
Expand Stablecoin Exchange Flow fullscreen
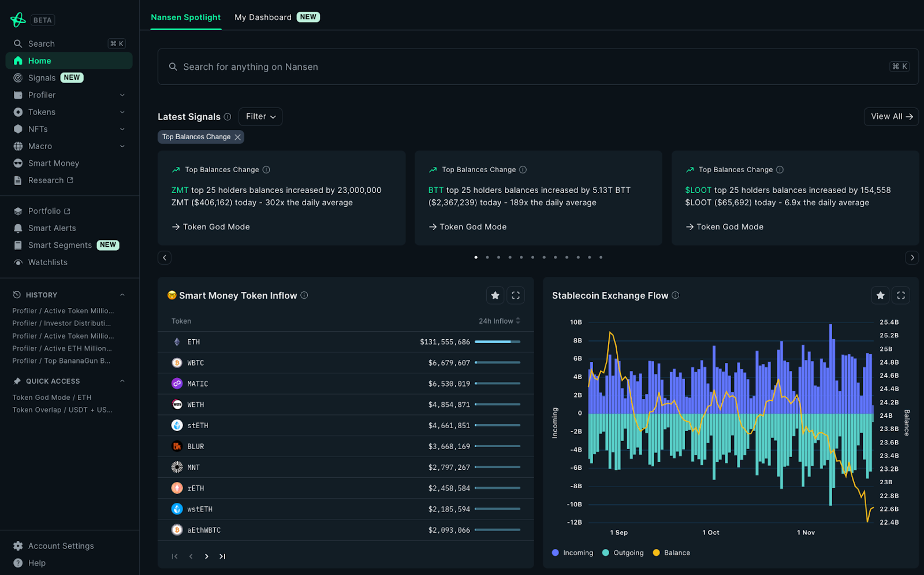pyautogui.click(x=901, y=295)
